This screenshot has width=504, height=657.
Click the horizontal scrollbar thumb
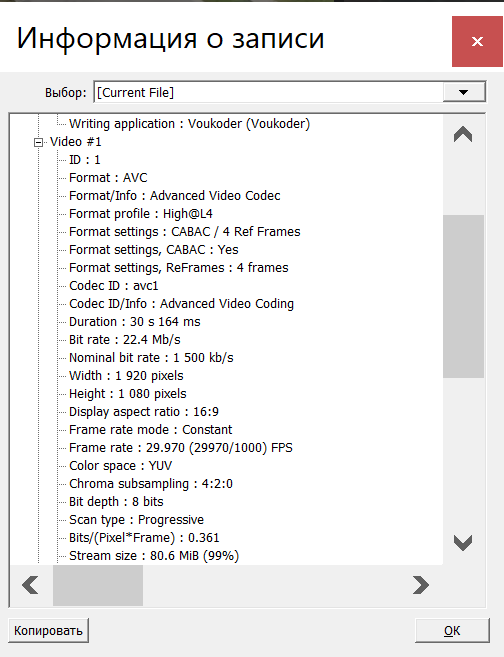(x=98, y=585)
